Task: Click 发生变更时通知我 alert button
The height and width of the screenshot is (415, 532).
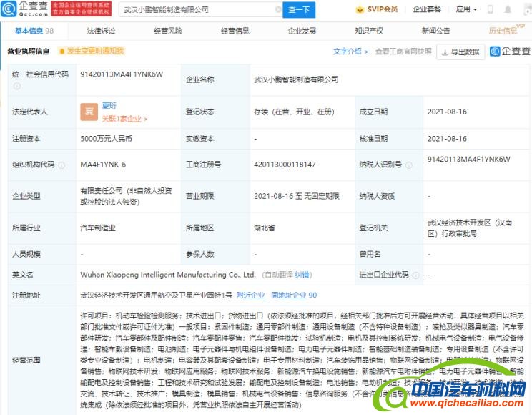Action: click(92, 51)
